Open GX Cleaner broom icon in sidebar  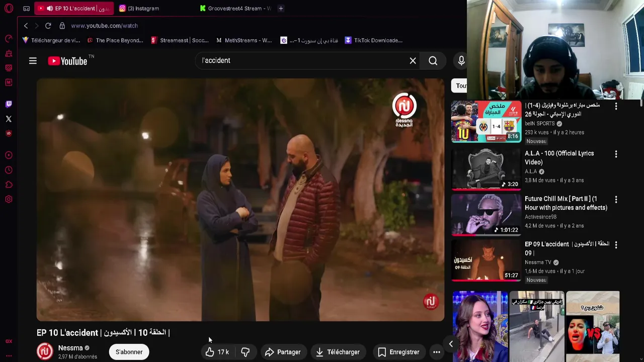9,53
